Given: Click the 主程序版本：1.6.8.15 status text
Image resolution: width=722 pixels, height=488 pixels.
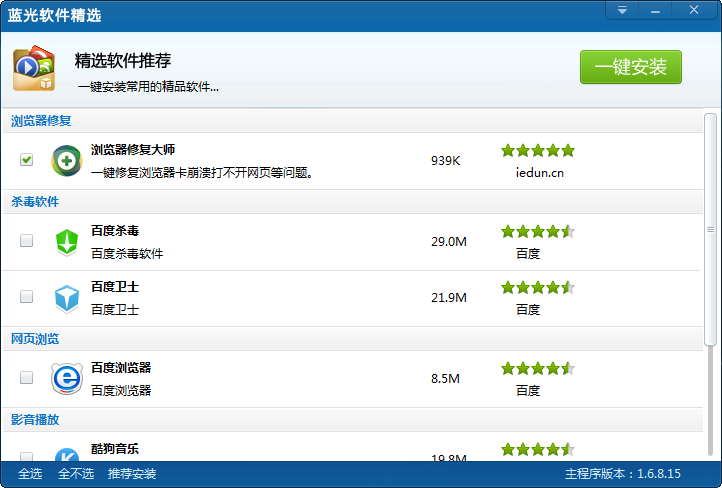Looking at the screenshot, I should pyautogui.click(x=623, y=474).
